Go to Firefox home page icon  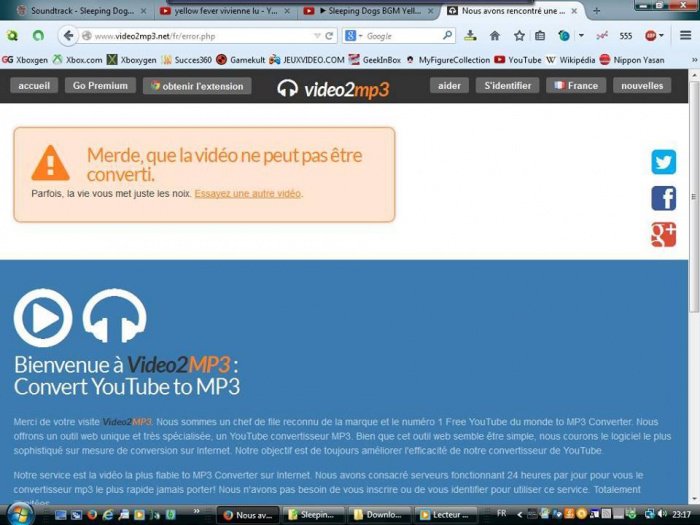(x=495, y=36)
